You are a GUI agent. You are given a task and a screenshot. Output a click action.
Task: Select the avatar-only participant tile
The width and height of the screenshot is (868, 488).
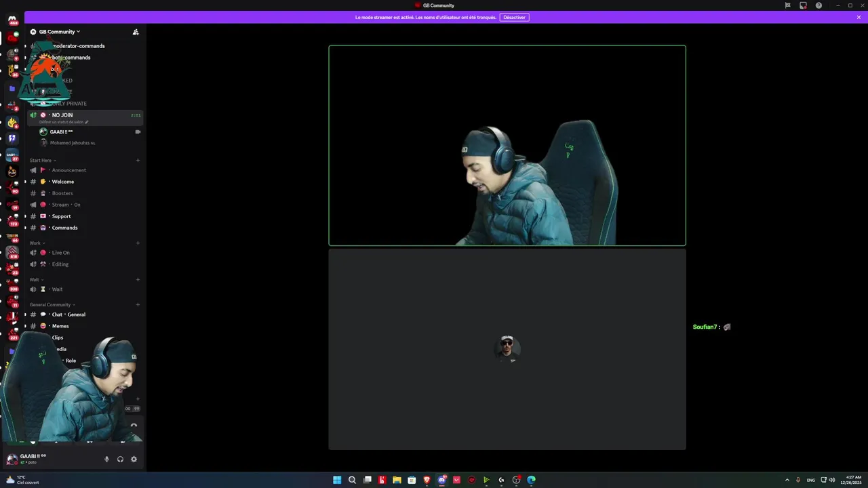[x=507, y=349]
